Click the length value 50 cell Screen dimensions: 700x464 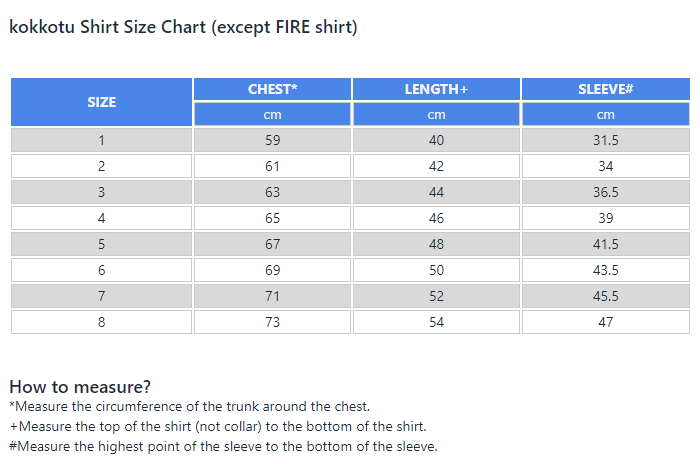coord(436,270)
